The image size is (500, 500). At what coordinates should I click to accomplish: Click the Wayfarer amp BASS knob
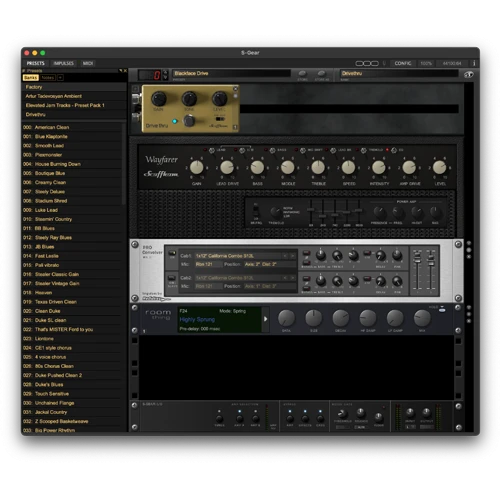coord(257,167)
